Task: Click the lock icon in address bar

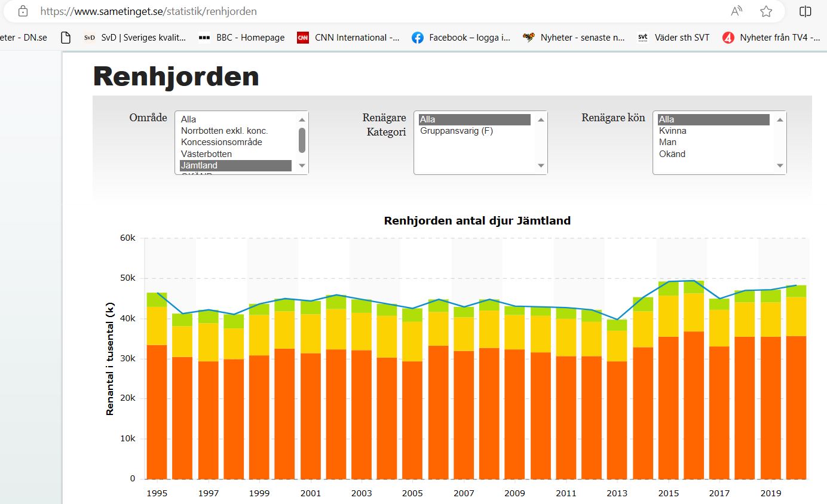Action: [x=23, y=11]
